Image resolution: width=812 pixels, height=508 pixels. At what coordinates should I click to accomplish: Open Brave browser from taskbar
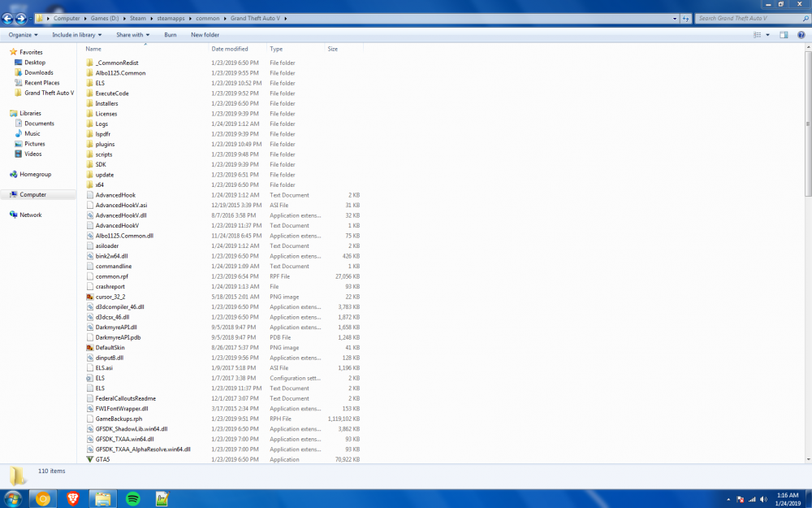point(73,499)
